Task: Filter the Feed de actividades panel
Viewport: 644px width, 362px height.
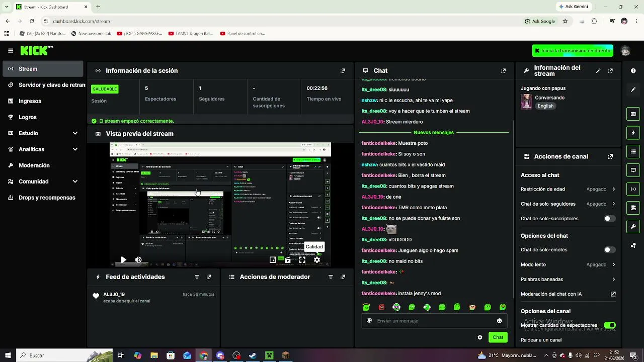Action: (x=197, y=277)
